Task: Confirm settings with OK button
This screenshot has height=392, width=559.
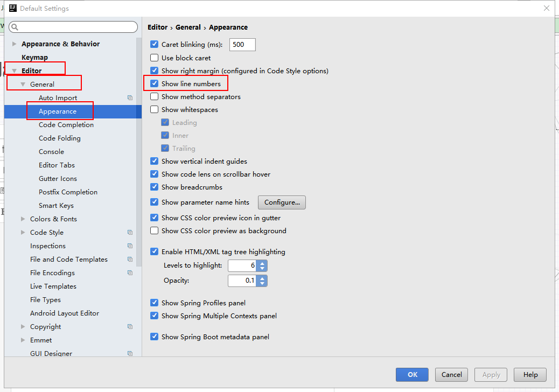Action: pyautogui.click(x=412, y=375)
